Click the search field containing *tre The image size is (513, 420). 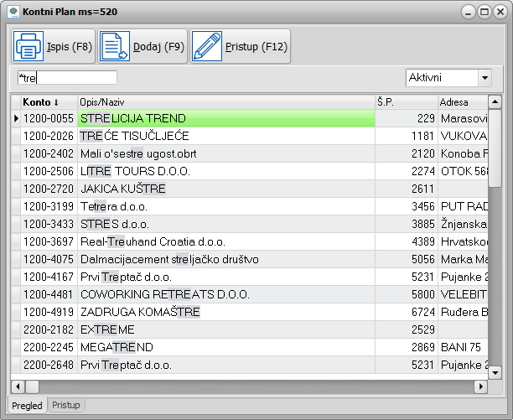tap(67, 78)
